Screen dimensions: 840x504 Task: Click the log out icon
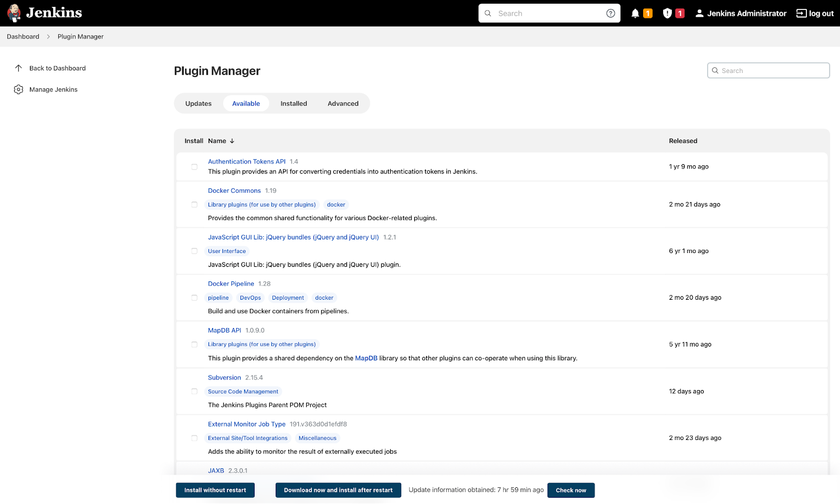coord(802,14)
